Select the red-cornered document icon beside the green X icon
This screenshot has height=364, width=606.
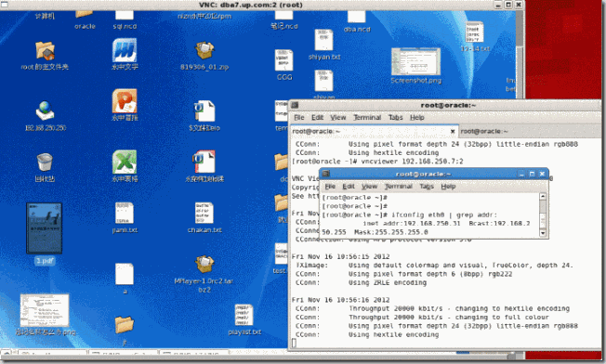(x=204, y=162)
